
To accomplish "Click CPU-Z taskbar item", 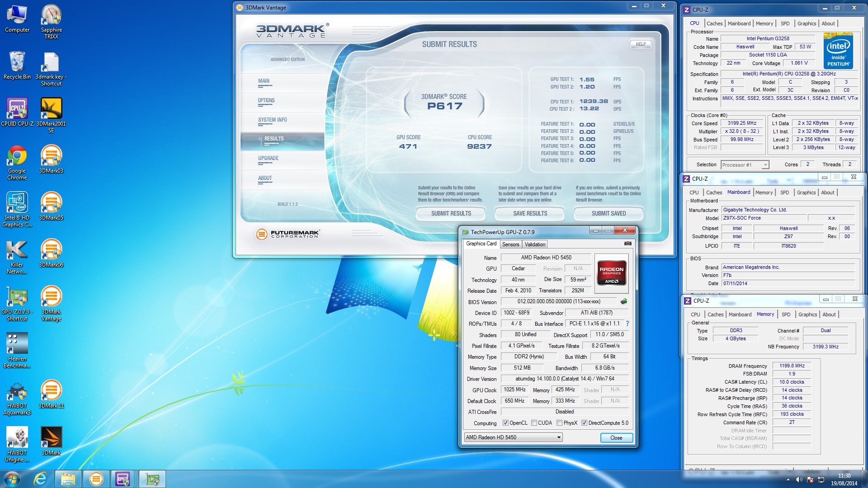I will [x=123, y=479].
